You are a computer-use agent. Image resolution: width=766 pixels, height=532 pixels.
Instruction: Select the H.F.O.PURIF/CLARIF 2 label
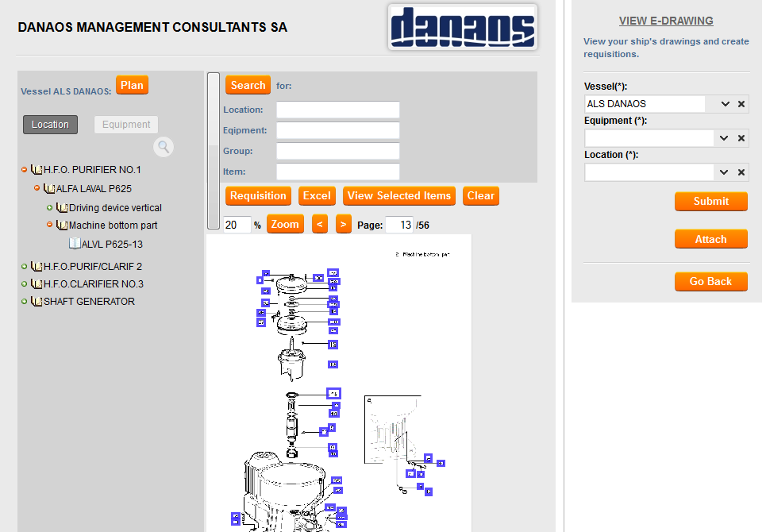click(x=93, y=266)
